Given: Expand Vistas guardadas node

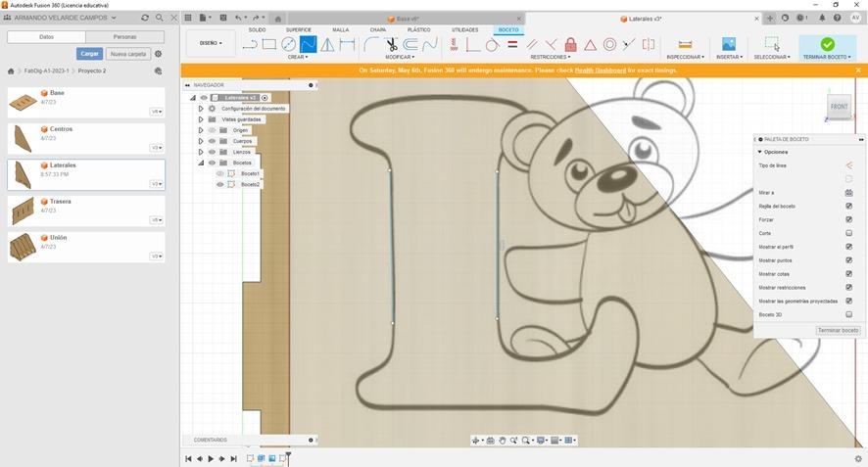Looking at the screenshot, I should [201, 119].
